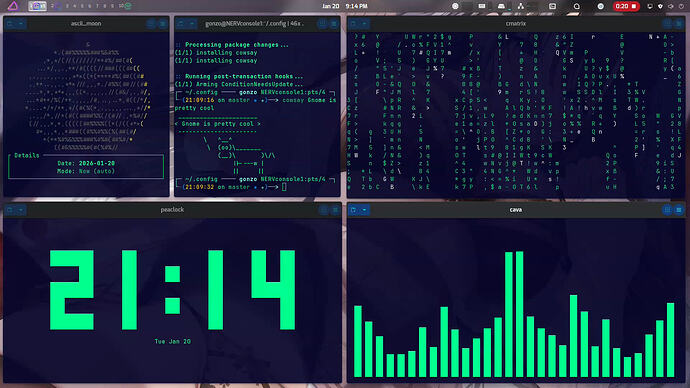The width and height of the screenshot is (690, 388).
Task: Switch to the highlighted first workspace indicator
Action: coord(37,6)
